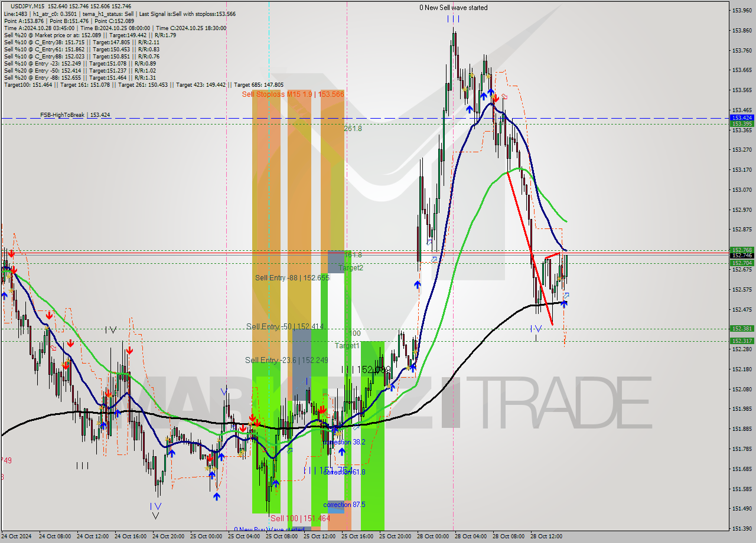Click the green 152.317 price tag on axis
The height and width of the screenshot is (543, 756).
(x=741, y=341)
